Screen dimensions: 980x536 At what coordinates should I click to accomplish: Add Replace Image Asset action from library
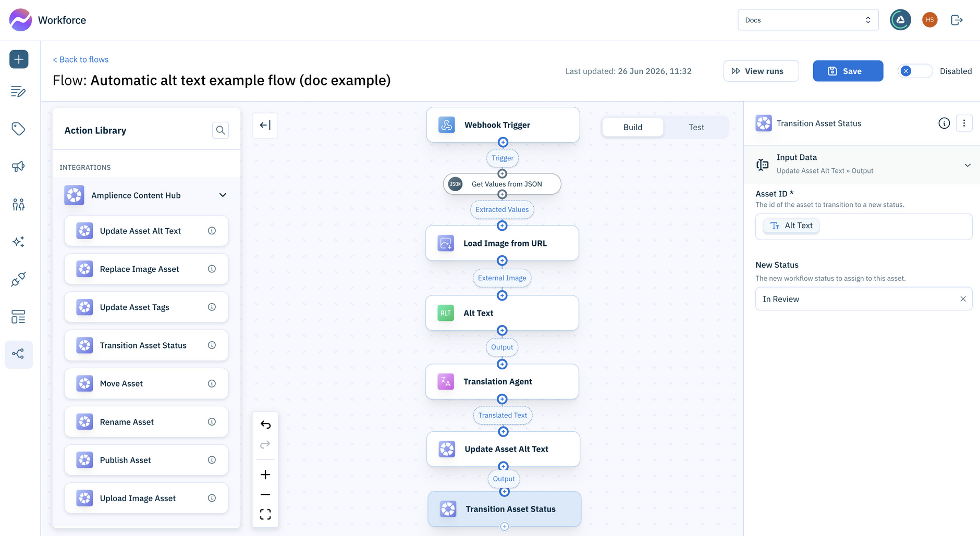point(146,269)
